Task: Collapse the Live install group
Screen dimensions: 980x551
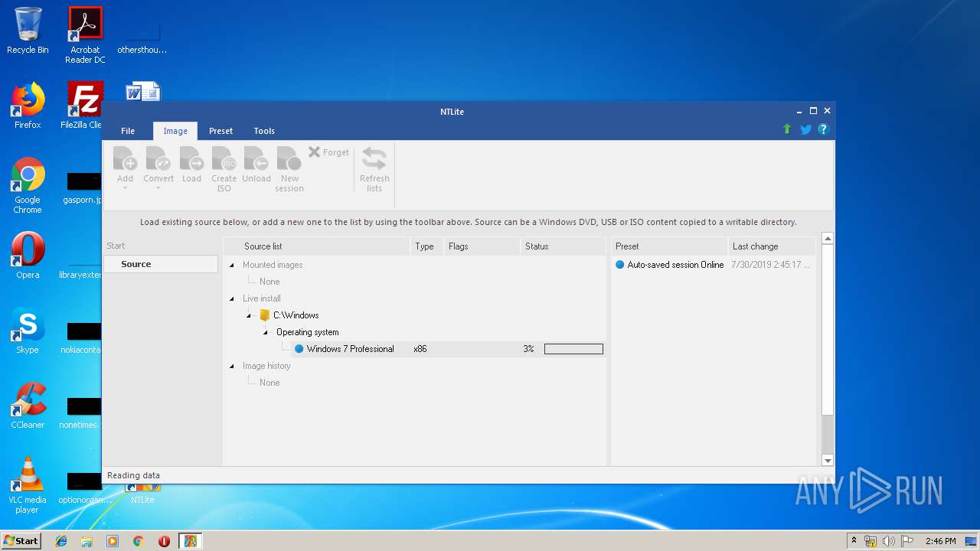Action: 232,298
